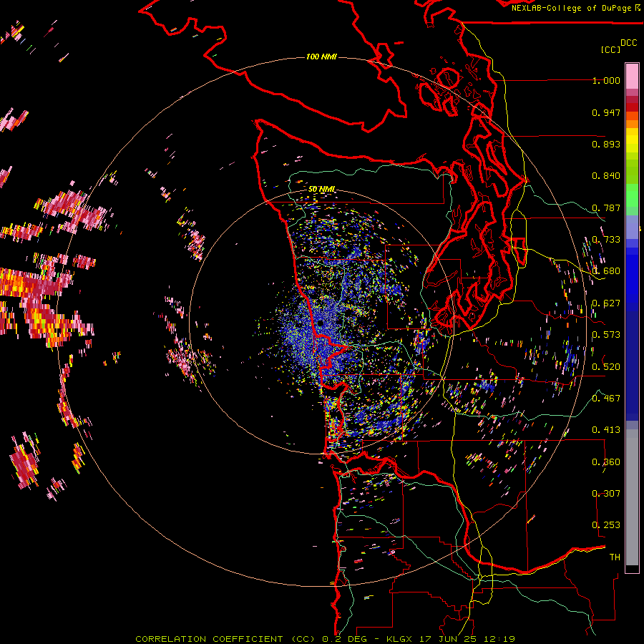Click the 0.947 scale value

(x=606, y=112)
